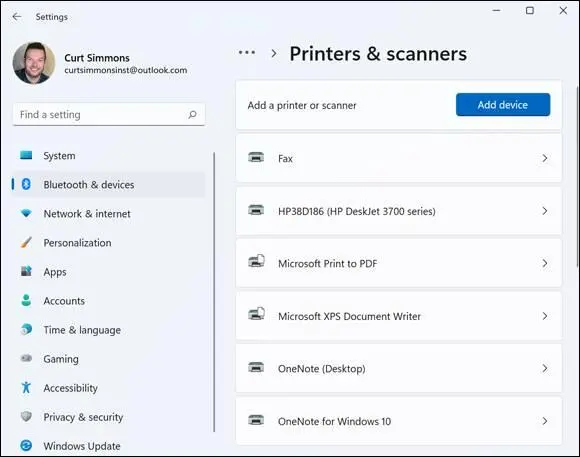Expand the Fax row chevron
Image resolution: width=580 pixels, height=457 pixels.
(x=544, y=158)
